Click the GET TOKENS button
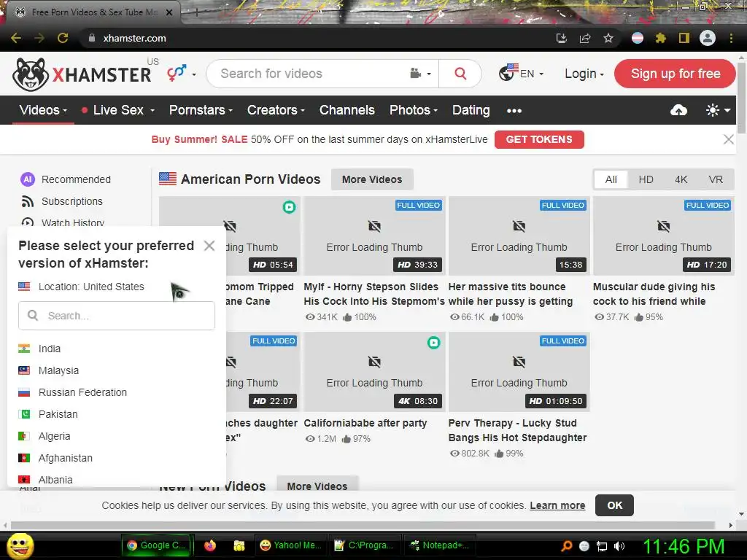 539,139
